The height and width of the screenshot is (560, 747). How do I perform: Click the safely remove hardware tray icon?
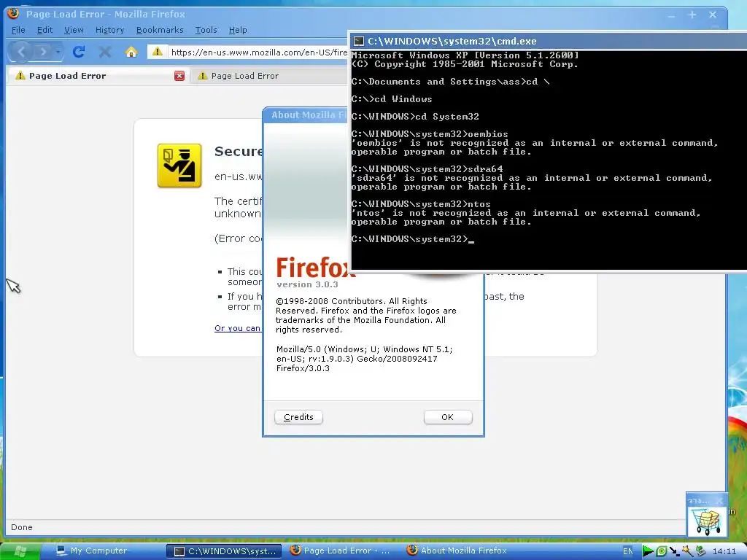[x=700, y=551]
